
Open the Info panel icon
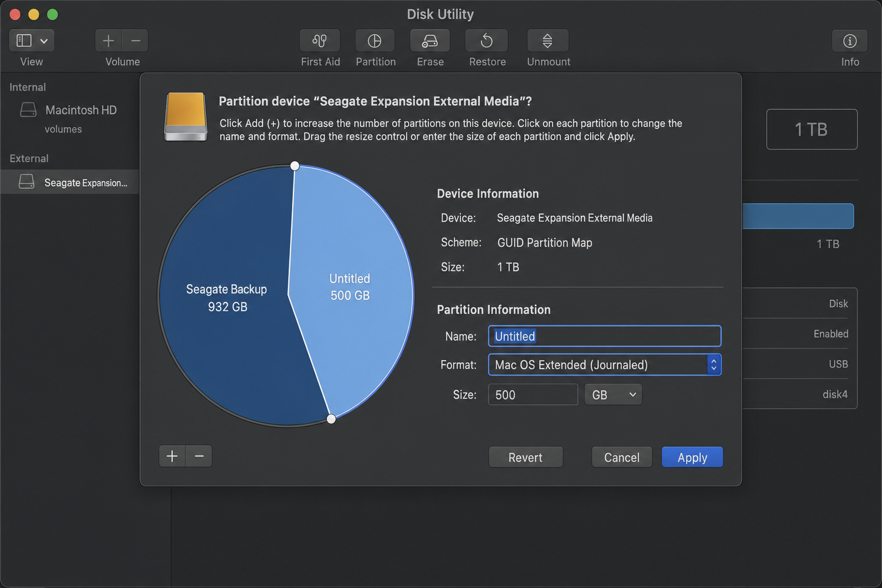(850, 41)
